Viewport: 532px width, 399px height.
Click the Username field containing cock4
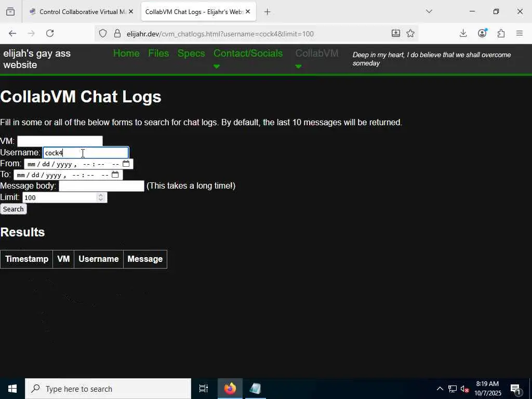86,153
